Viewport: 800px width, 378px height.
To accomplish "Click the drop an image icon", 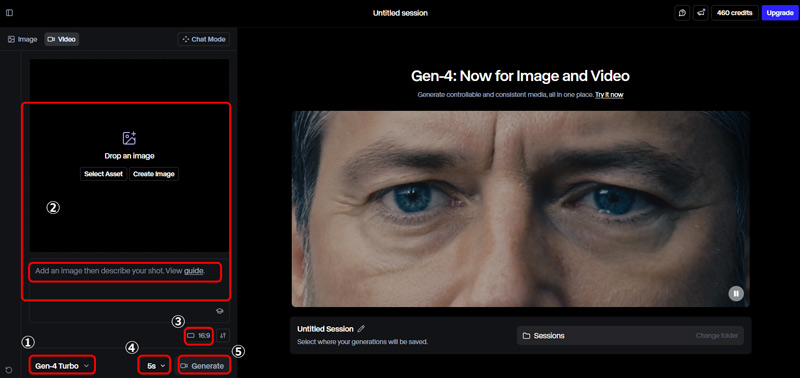I will tap(129, 138).
